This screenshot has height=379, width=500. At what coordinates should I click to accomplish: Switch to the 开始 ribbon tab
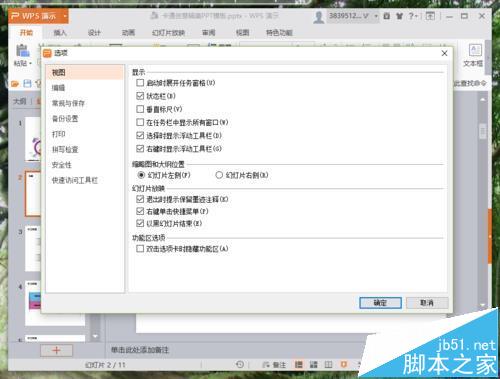pyautogui.click(x=26, y=33)
